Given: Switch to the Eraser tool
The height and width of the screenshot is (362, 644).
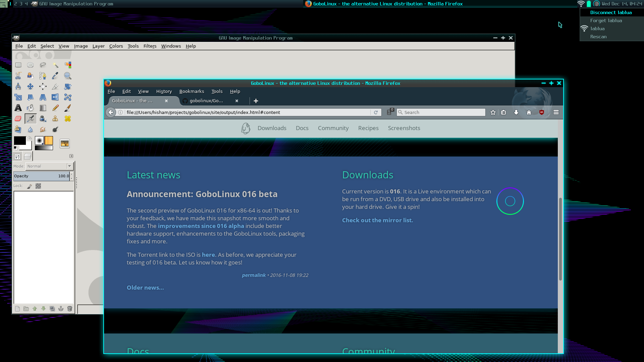Looking at the screenshot, I should pos(18,119).
